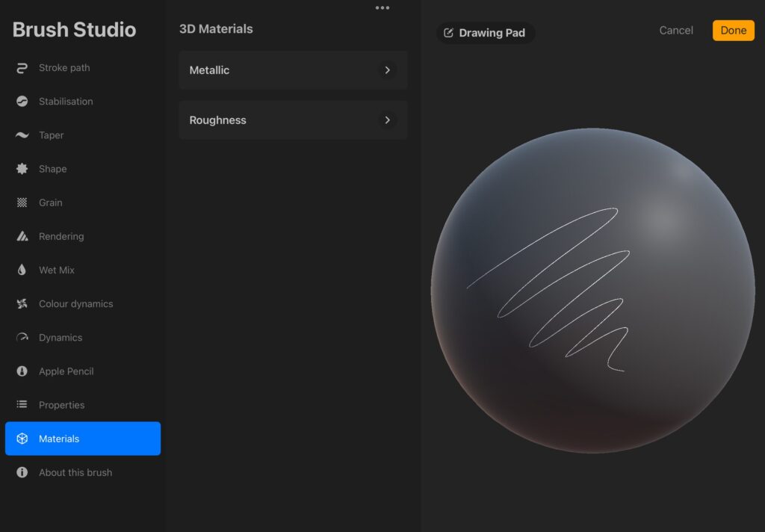Open Colour dynamics pinwheel icon

[22, 303]
